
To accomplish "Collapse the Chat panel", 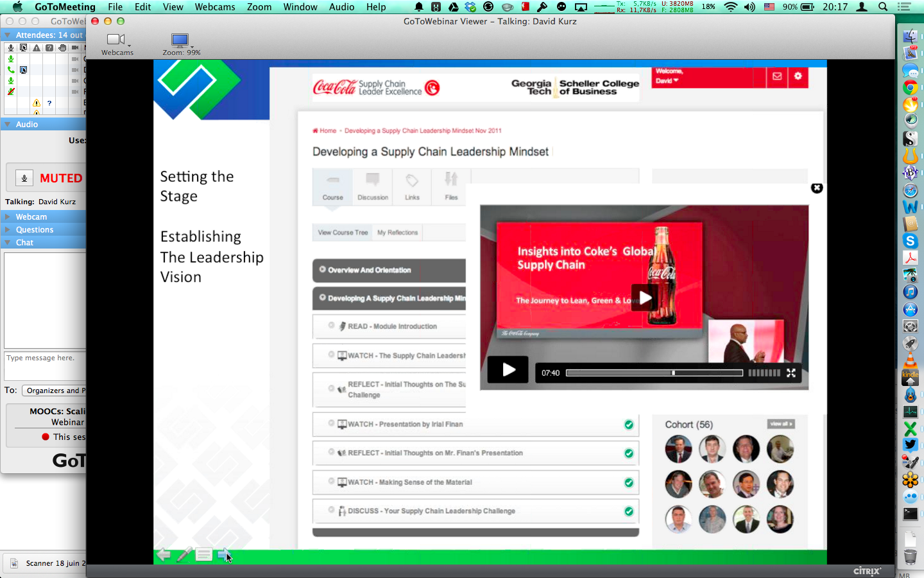I will pyautogui.click(x=8, y=242).
